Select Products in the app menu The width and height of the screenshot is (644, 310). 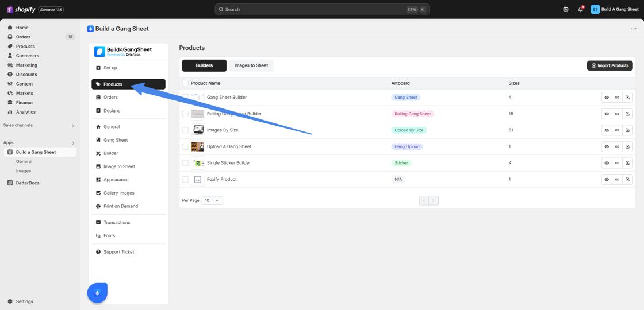click(x=128, y=84)
